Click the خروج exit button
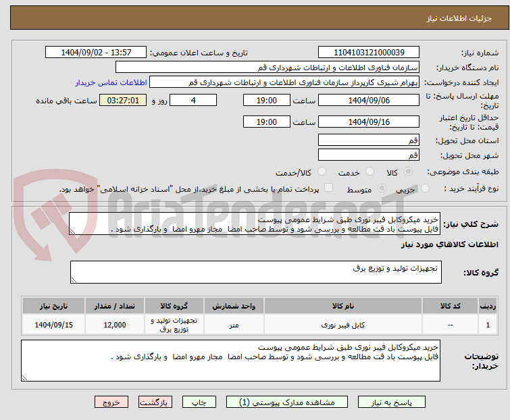 pyautogui.click(x=111, y=402)
